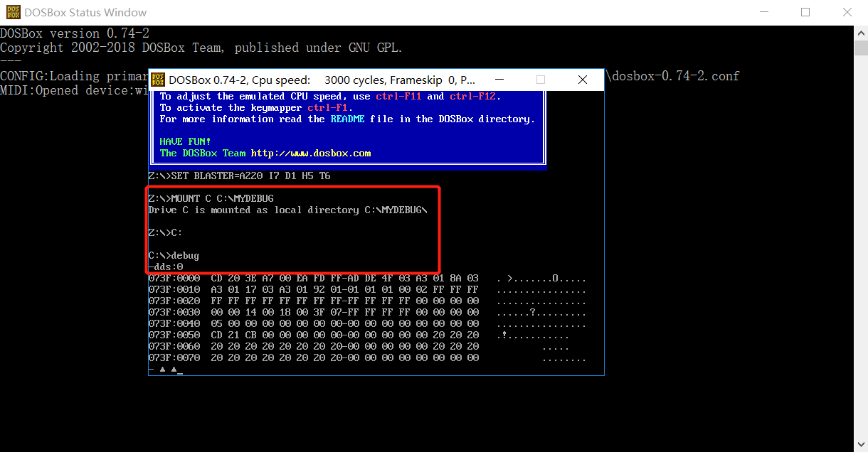
Task: Minimize the DOSBox Status Window
Action: [765, 12]
